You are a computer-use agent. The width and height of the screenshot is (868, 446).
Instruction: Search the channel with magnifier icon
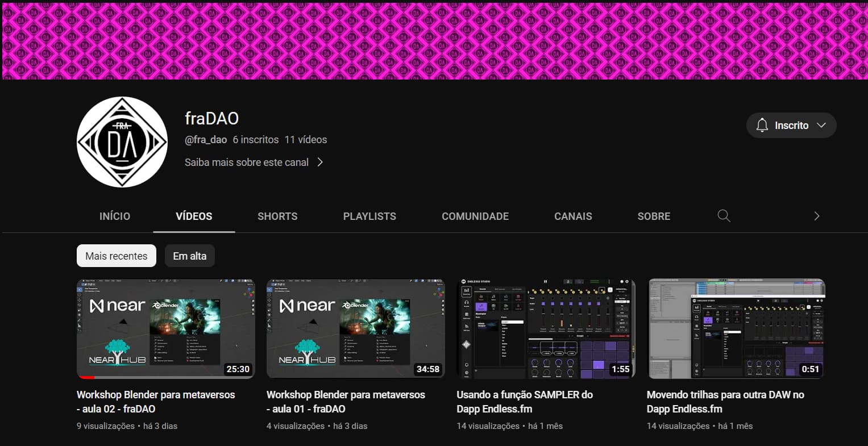(x=724, y=216)
